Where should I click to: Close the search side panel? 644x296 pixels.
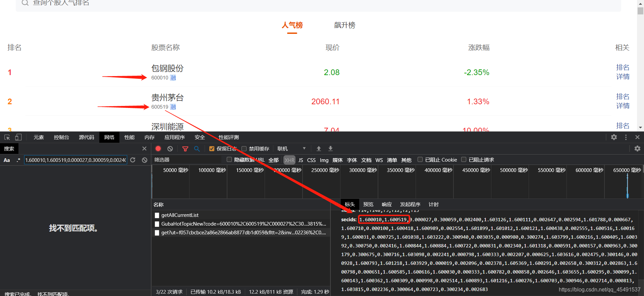tap(144, 149)
